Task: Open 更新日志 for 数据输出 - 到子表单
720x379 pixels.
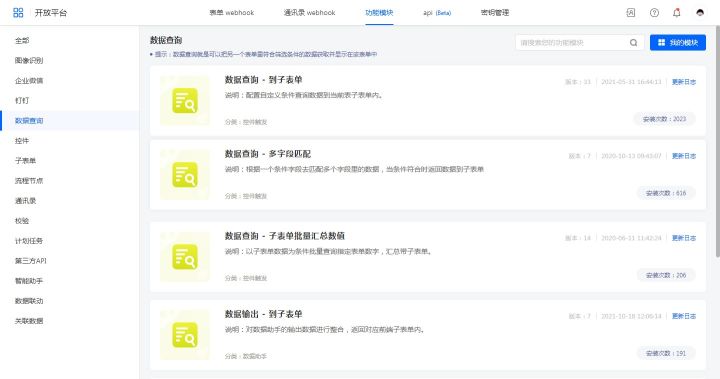Action: click(684, 316)
